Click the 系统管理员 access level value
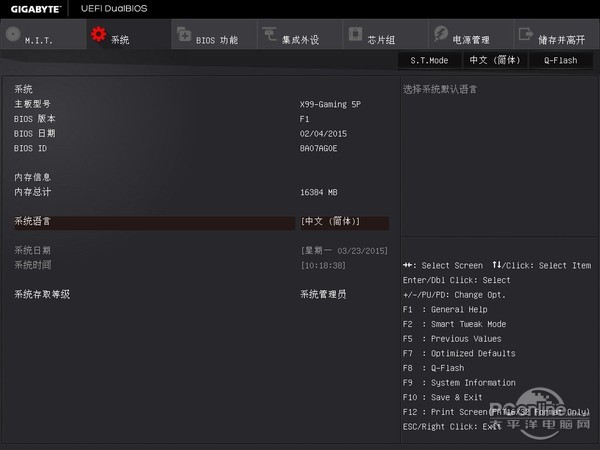Screen dimensions: 600x450 pyautogui.click(x=323, y=294)
